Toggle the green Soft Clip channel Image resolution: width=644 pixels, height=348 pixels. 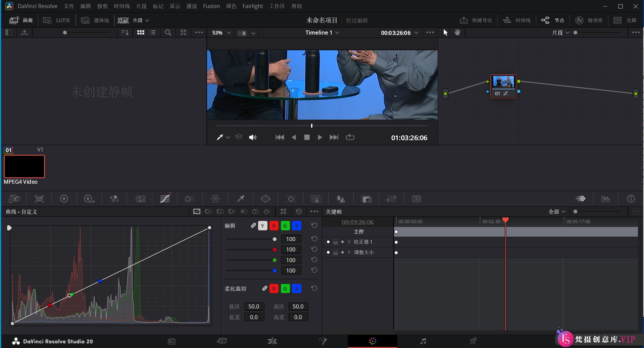pyautogui.click(x=285, y=288)
